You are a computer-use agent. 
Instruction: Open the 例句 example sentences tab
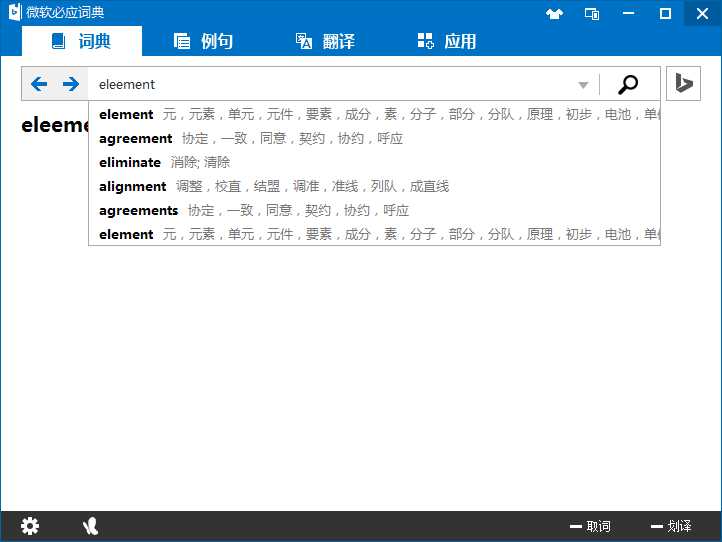coord(203,41)
